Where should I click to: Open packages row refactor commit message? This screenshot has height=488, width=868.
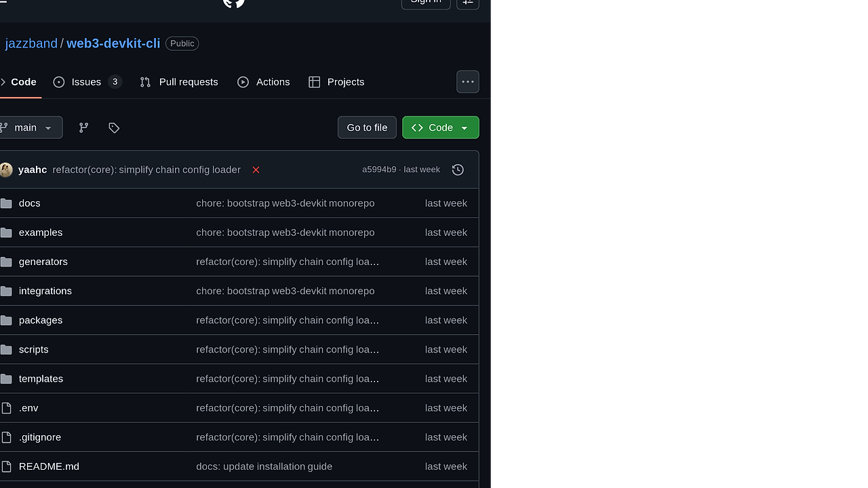(288, 320)
